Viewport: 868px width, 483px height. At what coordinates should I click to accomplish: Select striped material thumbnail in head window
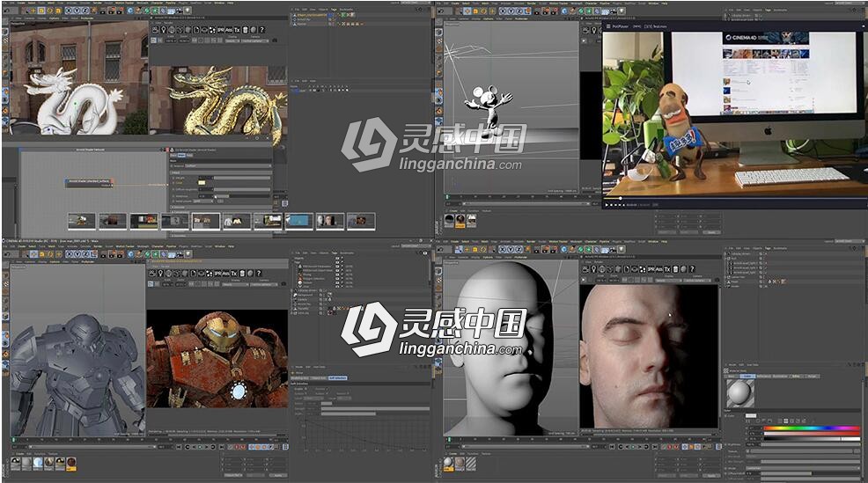pyautogui.click(x=471, y=463)
